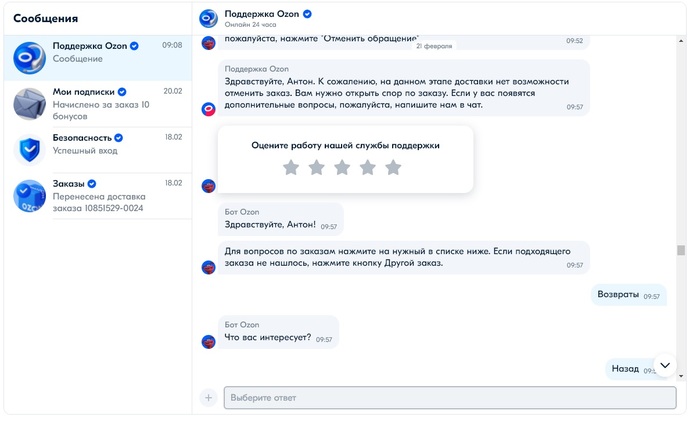Click the bot avatar beside 'Что вас интересует?'
The width and height of the screenshot is (700, 421).
coord(208,342)
